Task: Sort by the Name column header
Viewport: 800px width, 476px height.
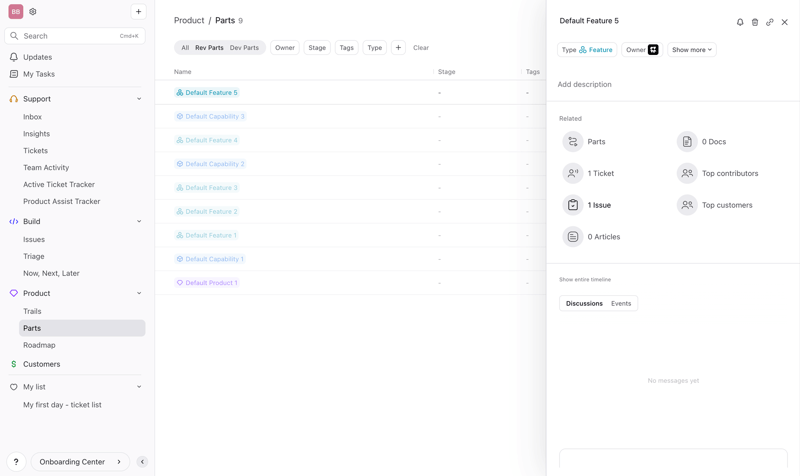Action: pyautogui.click(x=183, y=72)
